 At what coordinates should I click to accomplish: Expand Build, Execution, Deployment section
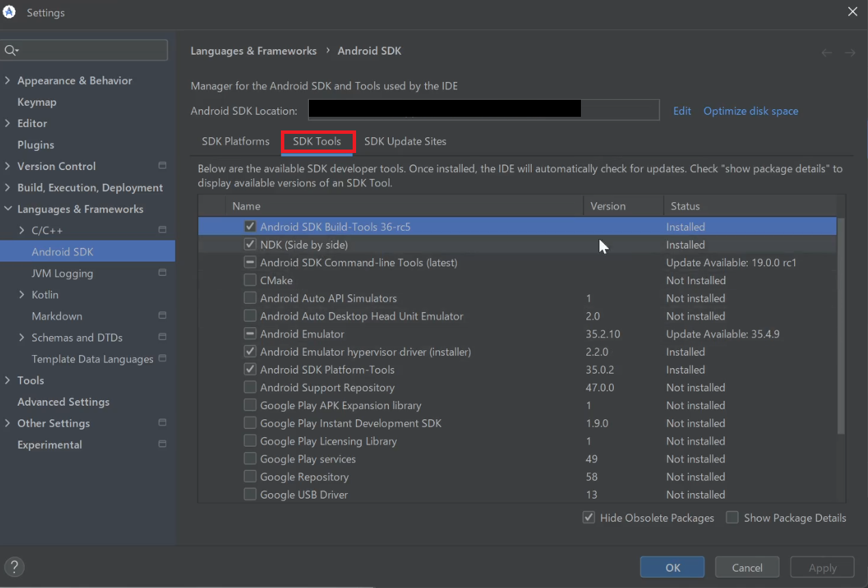8,188
